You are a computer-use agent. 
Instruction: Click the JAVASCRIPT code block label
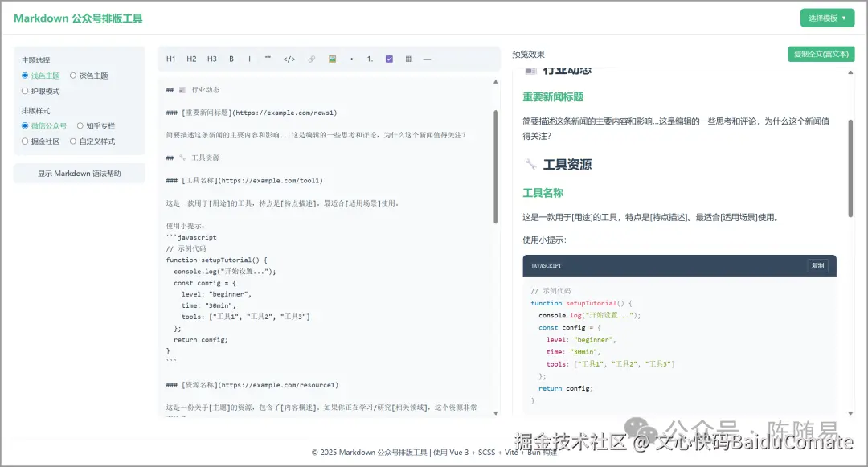tap(546, 265)
